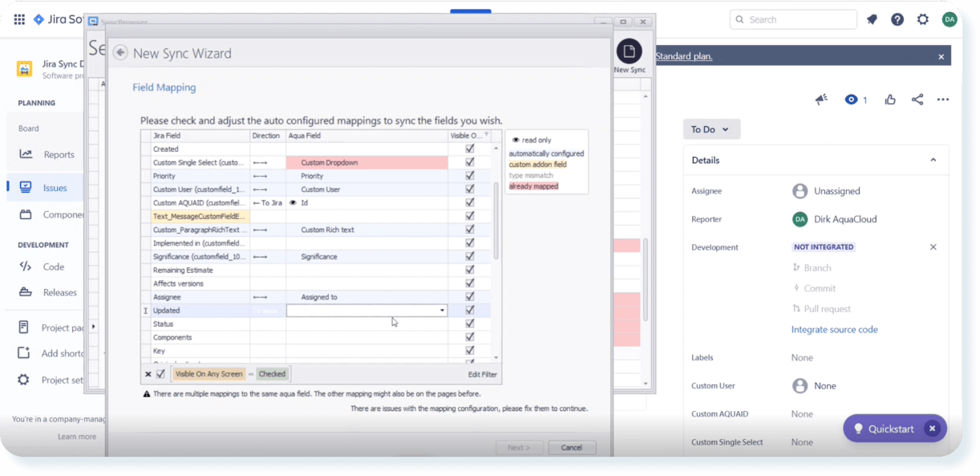Click the thumbs-up vote icon
This screenshot has width=980, height=476.
click(x=890, y=100)
